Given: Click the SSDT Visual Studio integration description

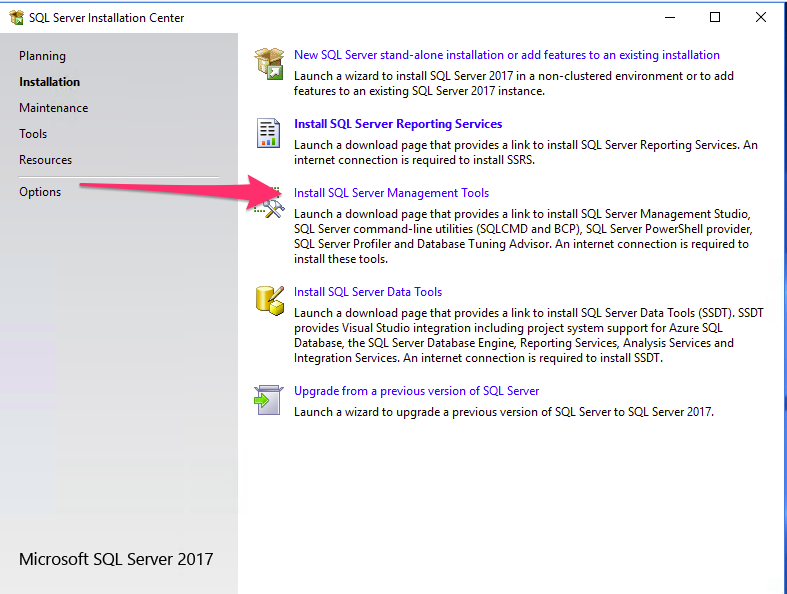Looking at the screenshot, I should tap(529, 335).
